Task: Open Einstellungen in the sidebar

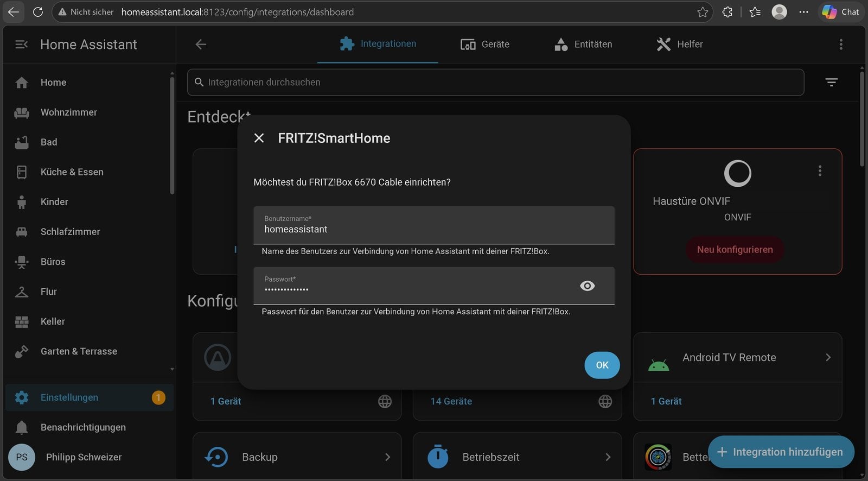Action: pos(90,397)
